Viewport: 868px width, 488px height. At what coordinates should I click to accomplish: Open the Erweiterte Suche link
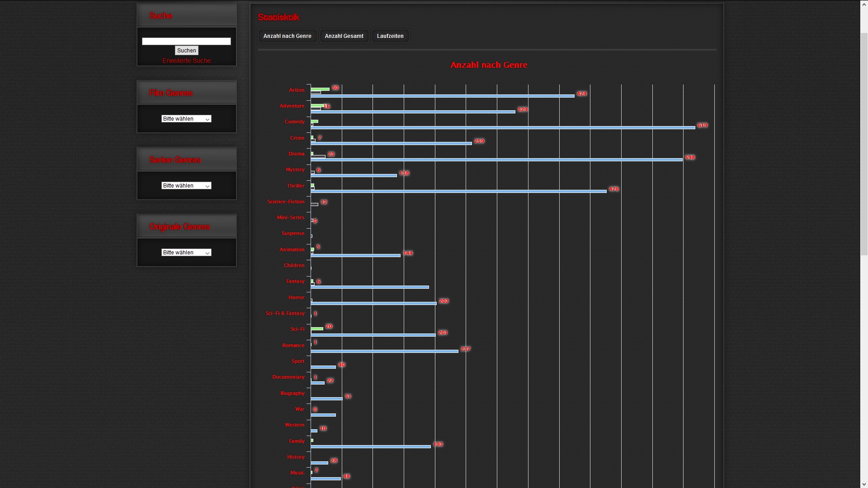click(186, 61)
